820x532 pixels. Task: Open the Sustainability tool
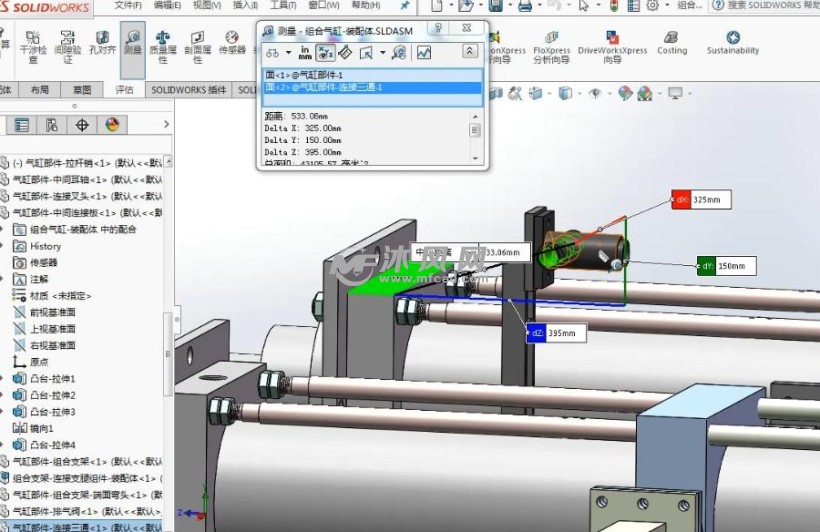point(733,42)
